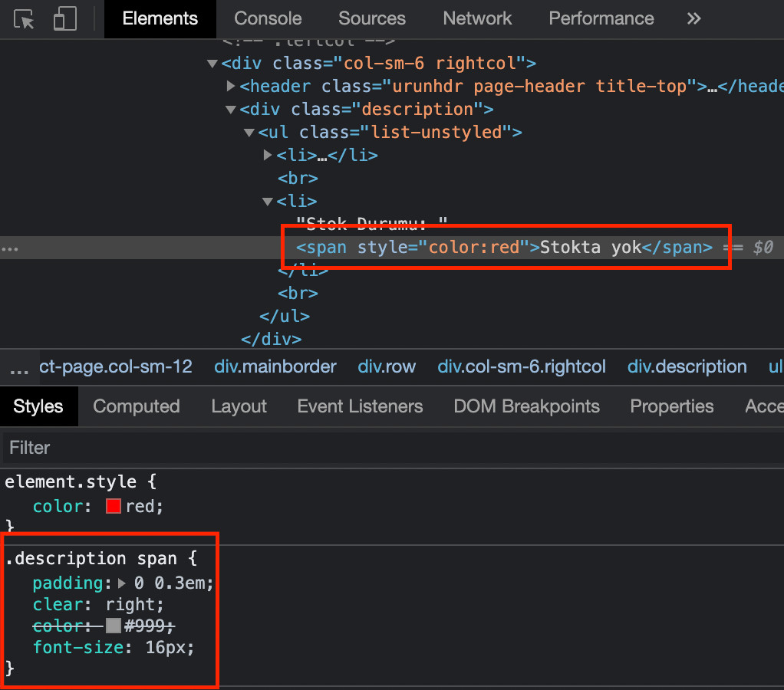784x690 pixels.
Task: Select the closing ul tag row
Action: (x=285, y=317)
